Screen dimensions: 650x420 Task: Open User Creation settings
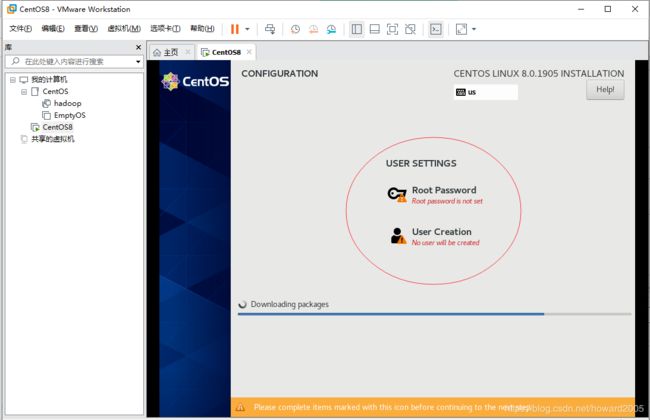[434, 236]
